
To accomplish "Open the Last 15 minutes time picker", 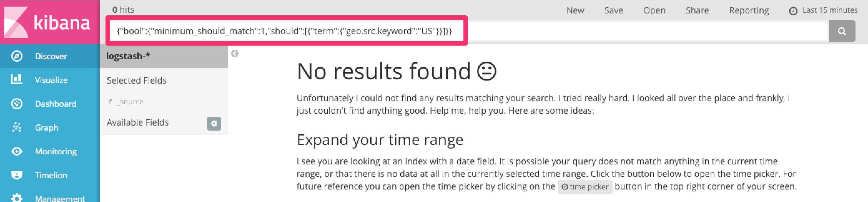I will pyautogui.click(x=823, y=10).
